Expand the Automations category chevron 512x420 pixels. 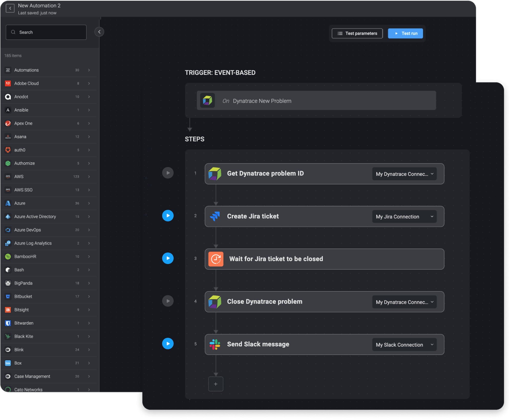click(89, 70)
